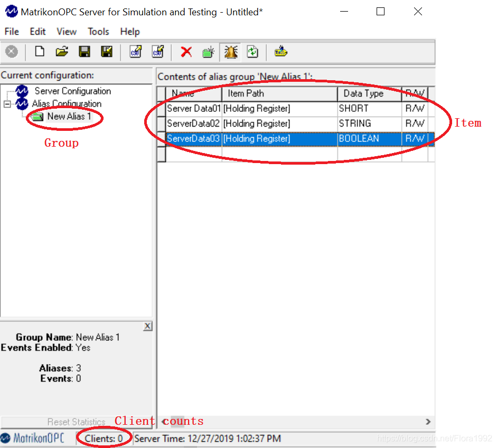
Task: Open the File menu
Action: [x=12, y=32]
